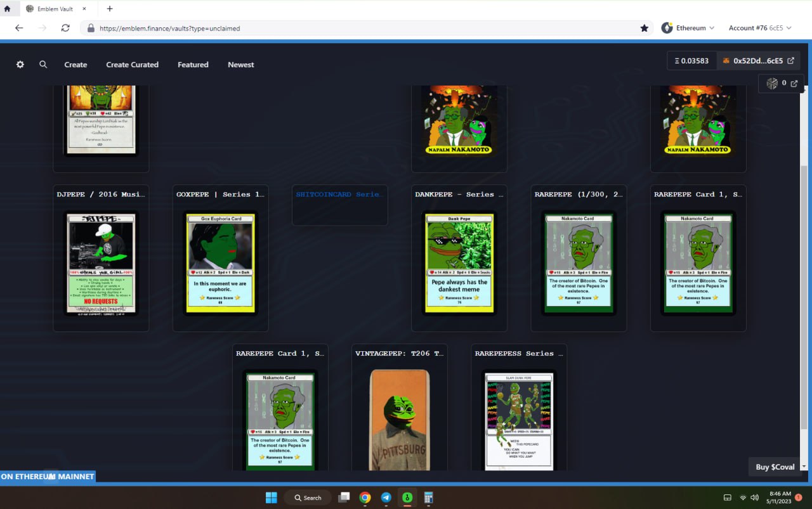Screen dimensions: 812x509
Task: Click Buy $Coval button
Action: [x=775, y=467]
